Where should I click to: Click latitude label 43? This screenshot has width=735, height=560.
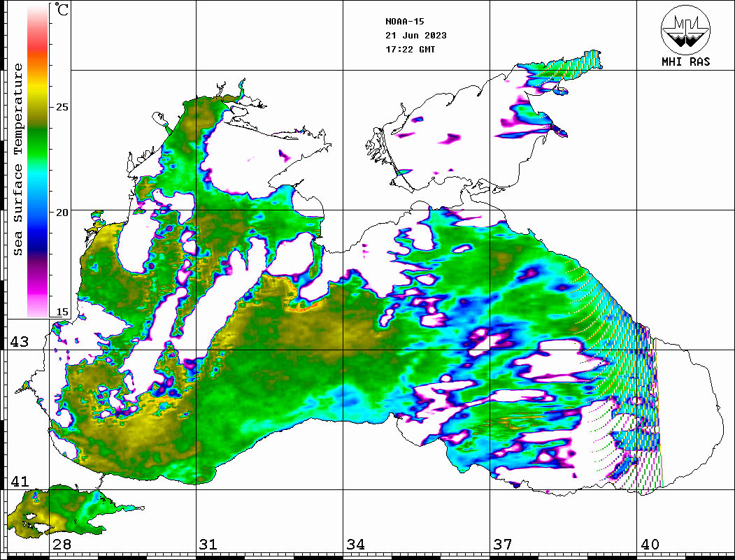click(x=19, y=342)
